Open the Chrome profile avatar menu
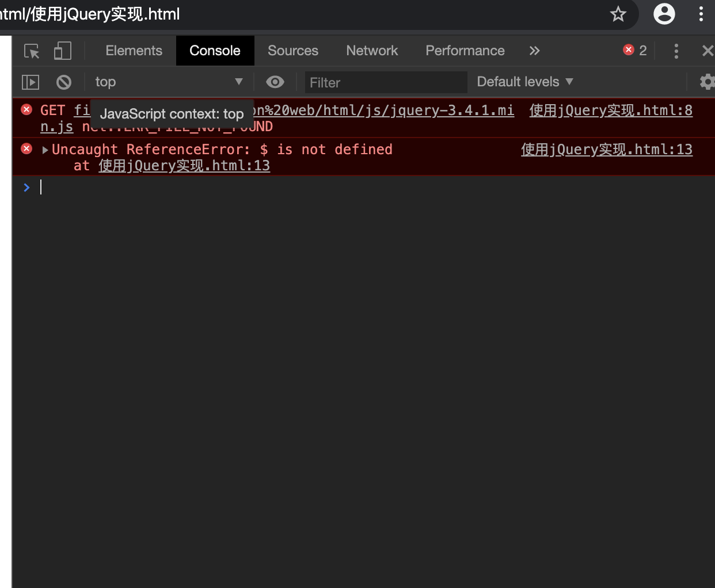The image size is (715, 588). coord(664,14)
